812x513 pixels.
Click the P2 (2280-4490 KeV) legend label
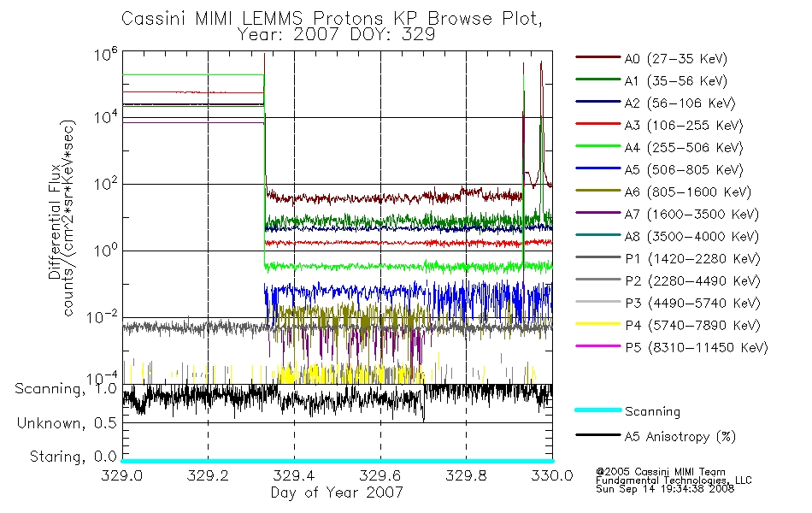692,281
